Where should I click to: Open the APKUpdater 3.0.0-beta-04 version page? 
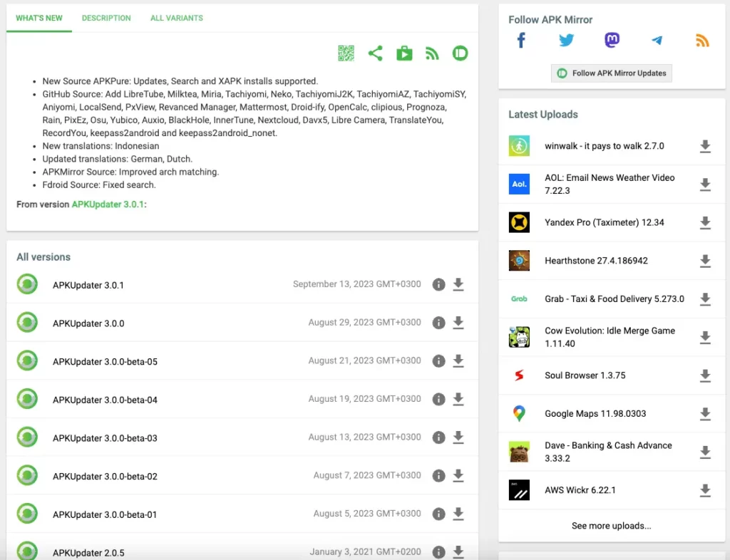point(105,400)
